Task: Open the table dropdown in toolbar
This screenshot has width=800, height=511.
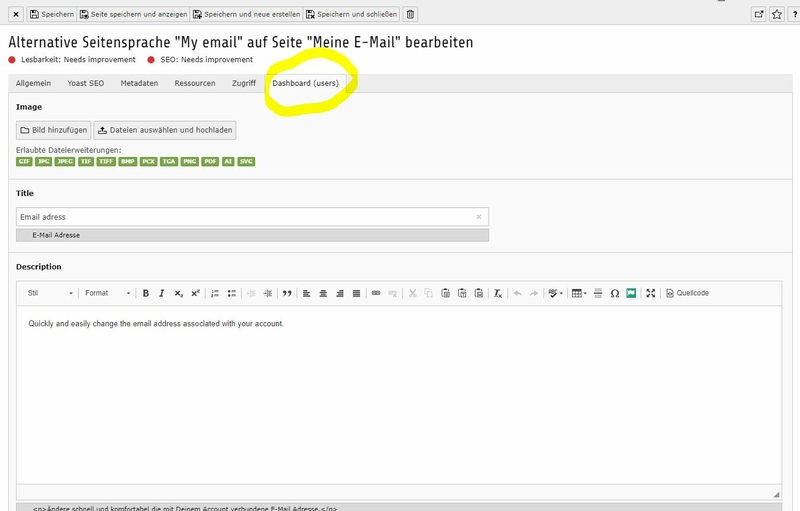Action: tap(579, 293)
